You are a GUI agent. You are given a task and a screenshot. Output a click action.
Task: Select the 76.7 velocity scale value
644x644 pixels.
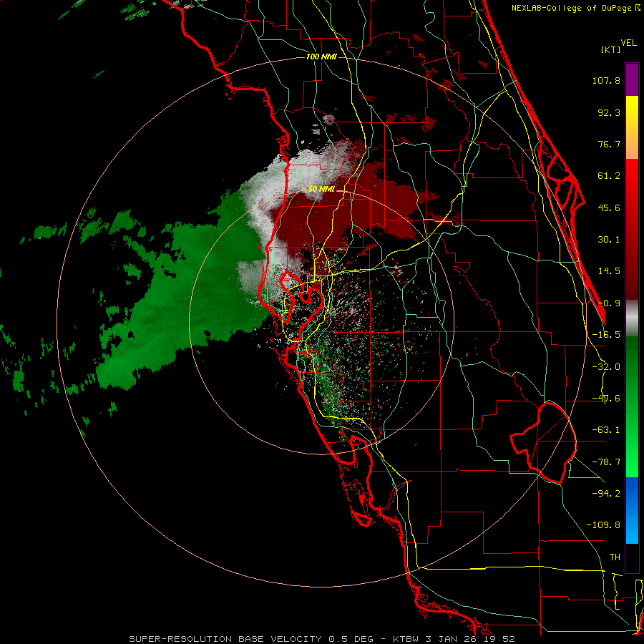tap(609, 144)
